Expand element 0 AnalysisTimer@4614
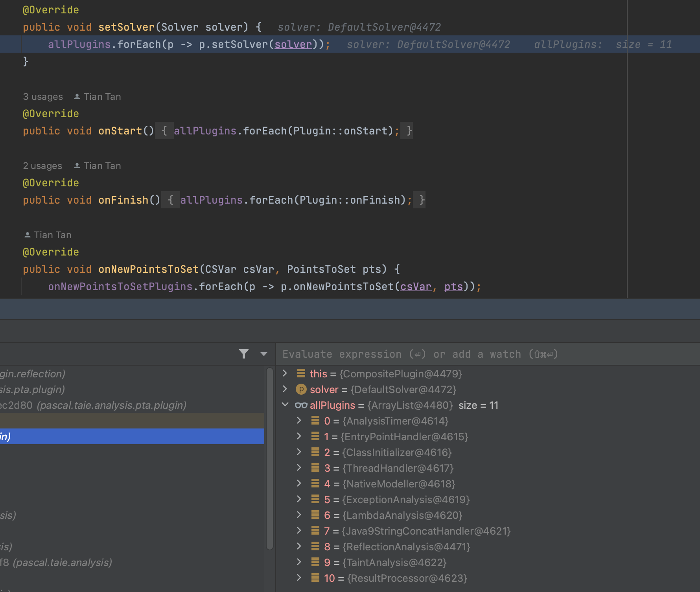The image size is (700, 592). point(299,421)
